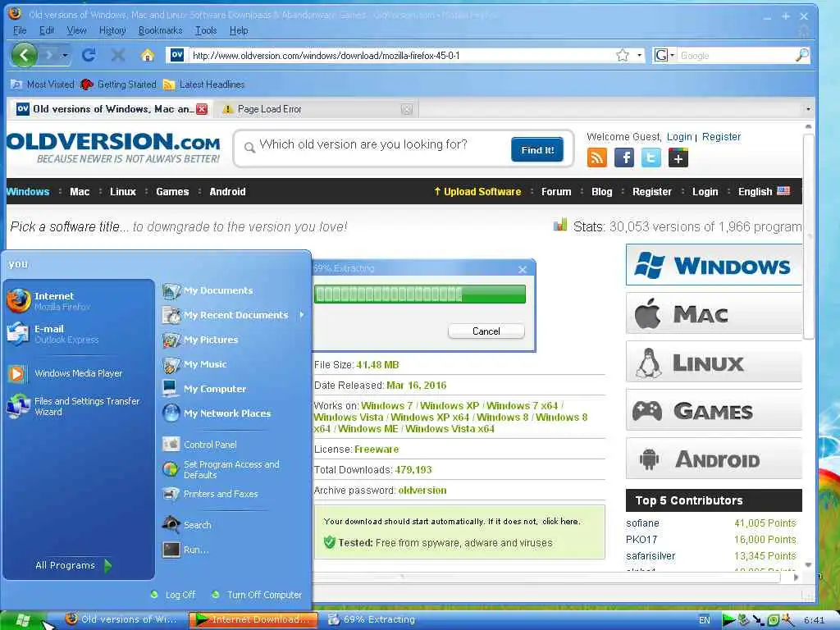
Task: Close the Old versions of Windows tab
Action: [202, 109]
